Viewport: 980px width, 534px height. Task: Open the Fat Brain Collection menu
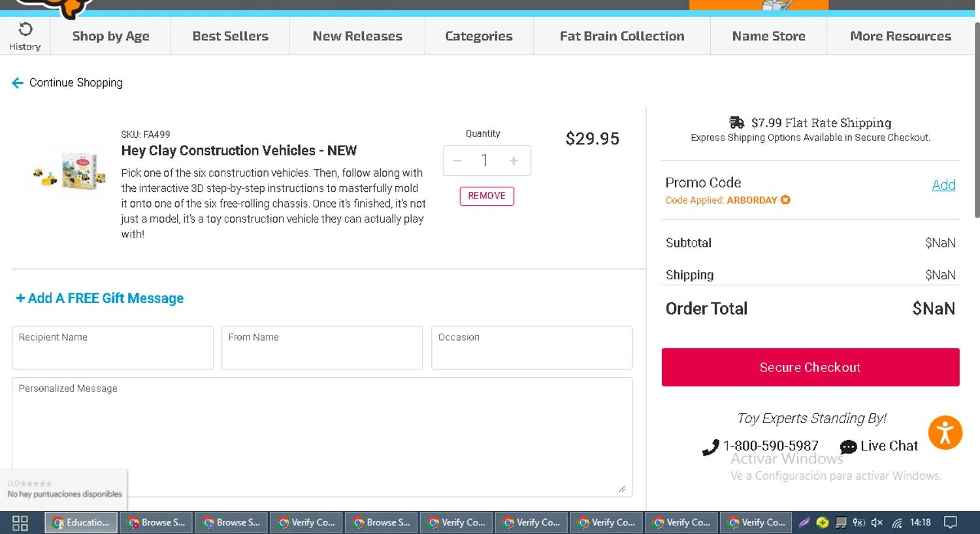pyautogui.click(x=622, y=36)
